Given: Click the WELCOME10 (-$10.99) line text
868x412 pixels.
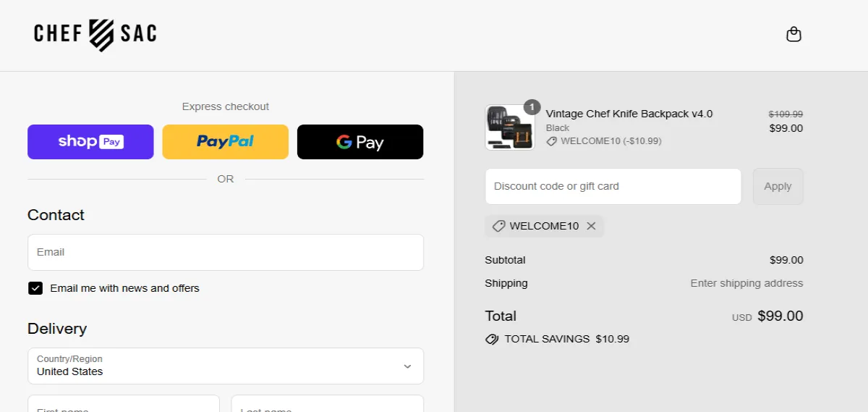Looking at the screenshot, I should point(611,141).
